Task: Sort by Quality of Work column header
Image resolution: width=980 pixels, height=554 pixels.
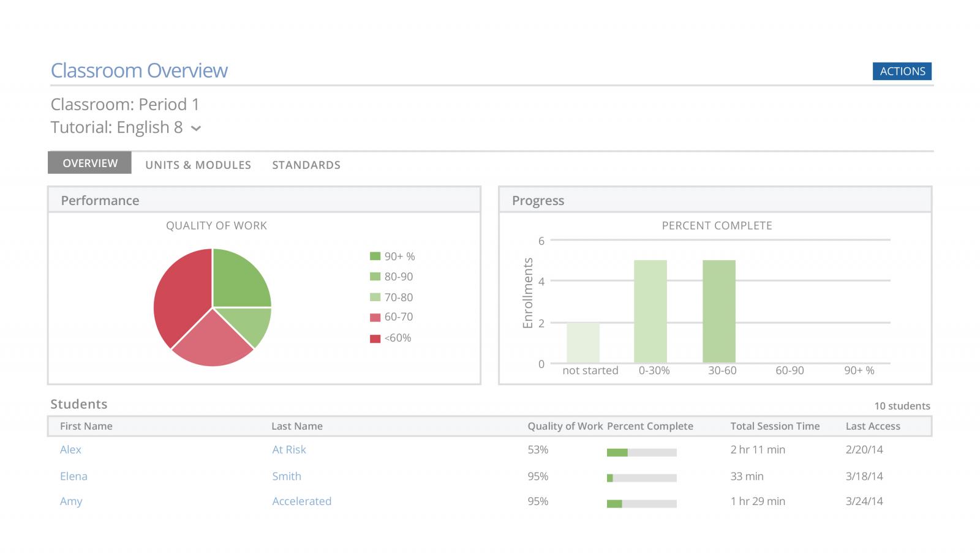Action: coord(565,426)
